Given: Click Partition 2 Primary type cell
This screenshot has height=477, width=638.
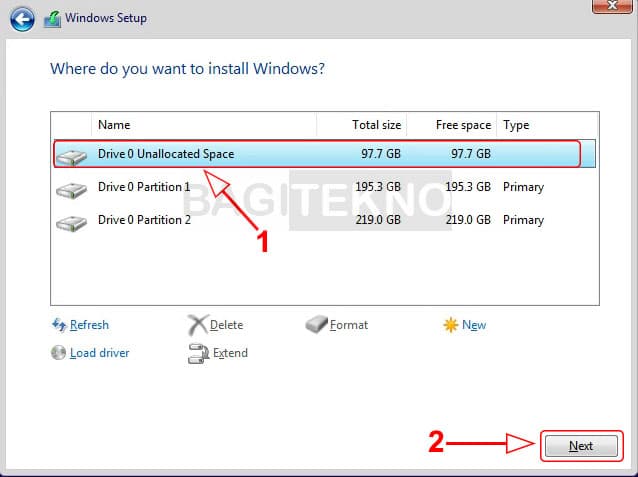Looking at the screenshot, I should [523, 220].
